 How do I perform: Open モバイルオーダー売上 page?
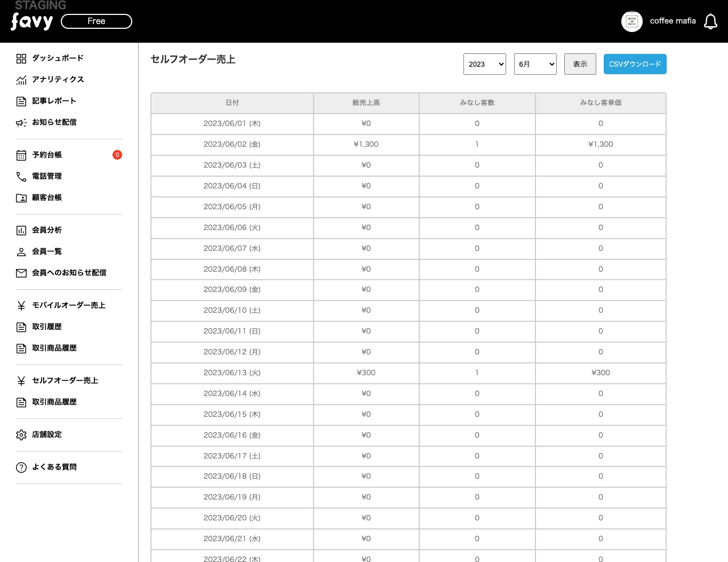point(69,305)
